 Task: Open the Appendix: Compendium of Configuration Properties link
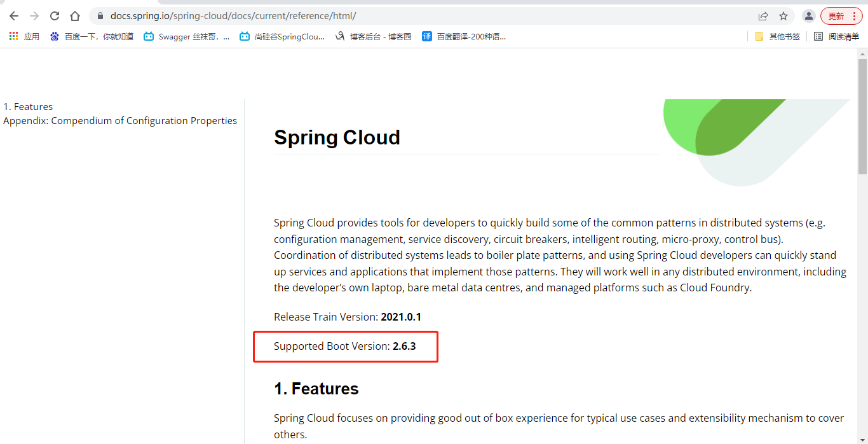pyautogui.click(x=120, y=121)
